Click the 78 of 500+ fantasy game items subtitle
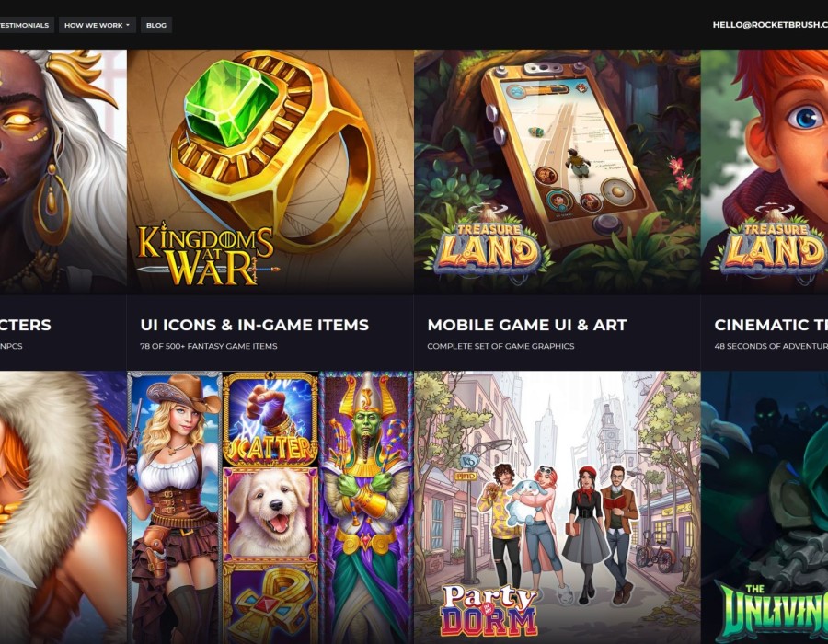Image resolution: width=828 pixels, height=644 pixels. [x=209, y=346]
